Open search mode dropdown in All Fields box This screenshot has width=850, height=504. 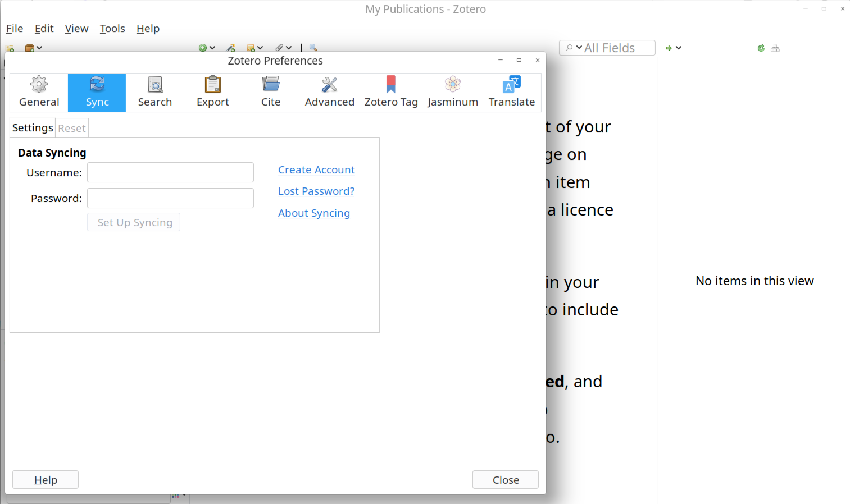tap(579, 48)
